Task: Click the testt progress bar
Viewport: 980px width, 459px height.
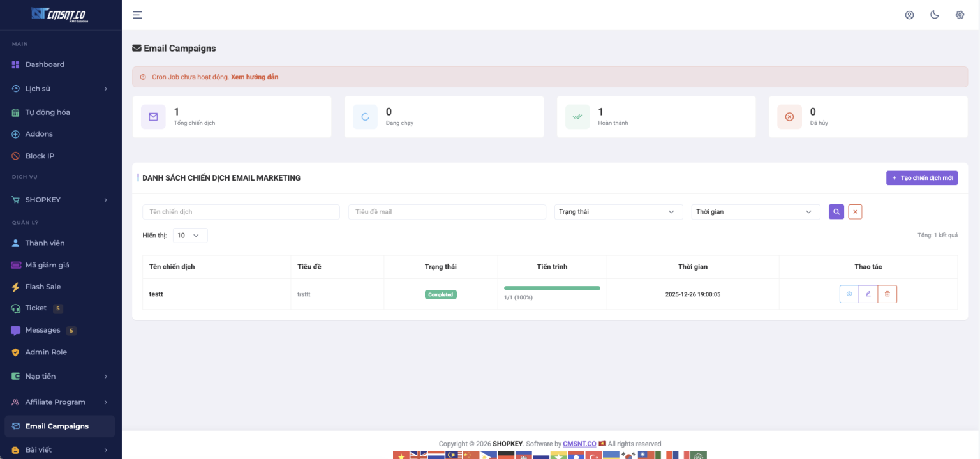Action: click(x=552, y=288)
